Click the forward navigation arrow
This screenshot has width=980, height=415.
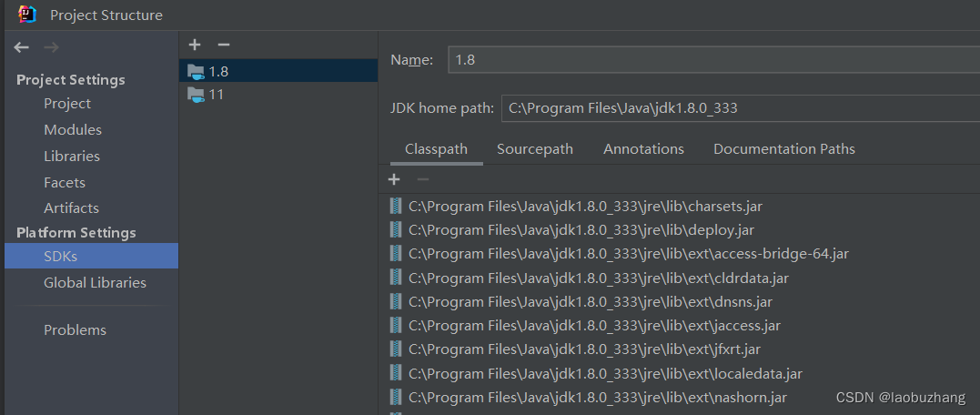(x=51, y=47)
